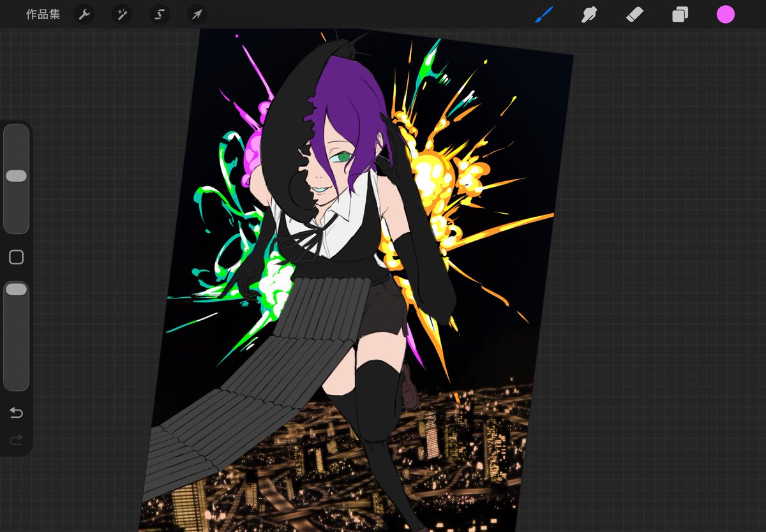
Task: Adjust the brush opacity slider
Action: pyautogui.click(x=16, y=336)
